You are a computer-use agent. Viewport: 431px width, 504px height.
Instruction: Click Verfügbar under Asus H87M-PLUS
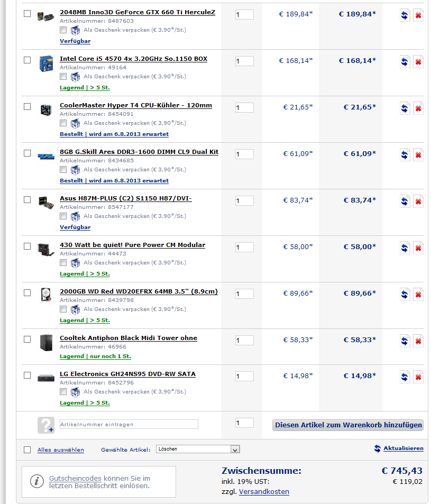[75, 227]
